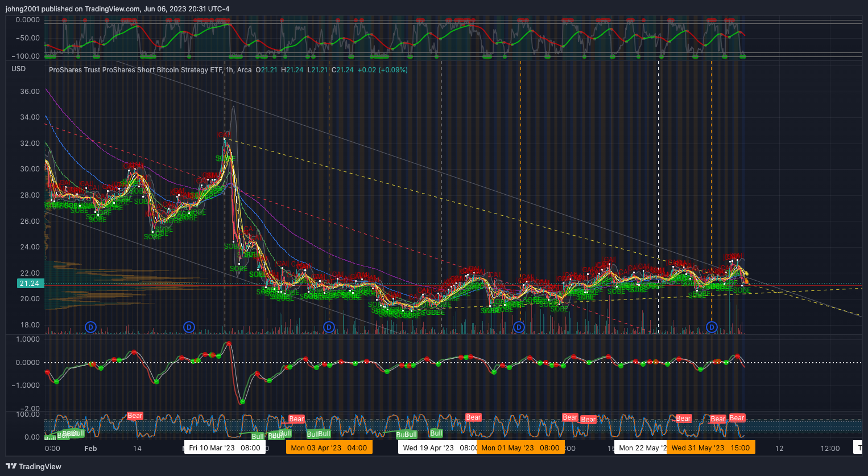Click the −50.00 label on top oscillator
This screenshot has height=476, width=868.
[28, 38]
